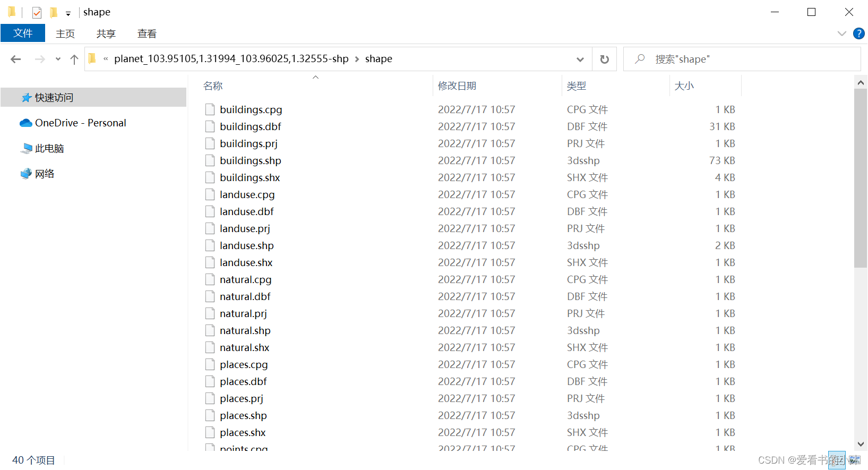This screenshot has width=868, height=470.
Task: Click the Properties icon in quick access toolbar
Action: point(37,12)
